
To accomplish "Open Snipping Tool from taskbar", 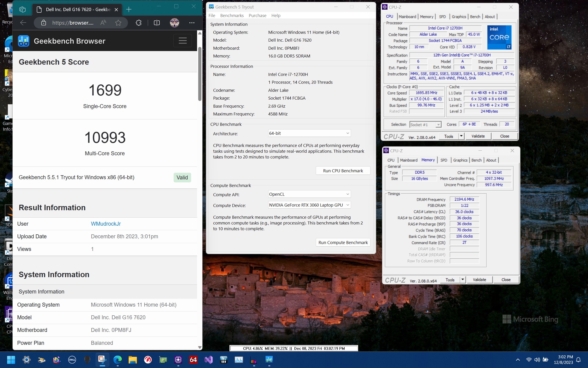I will (x=102, y=359).
